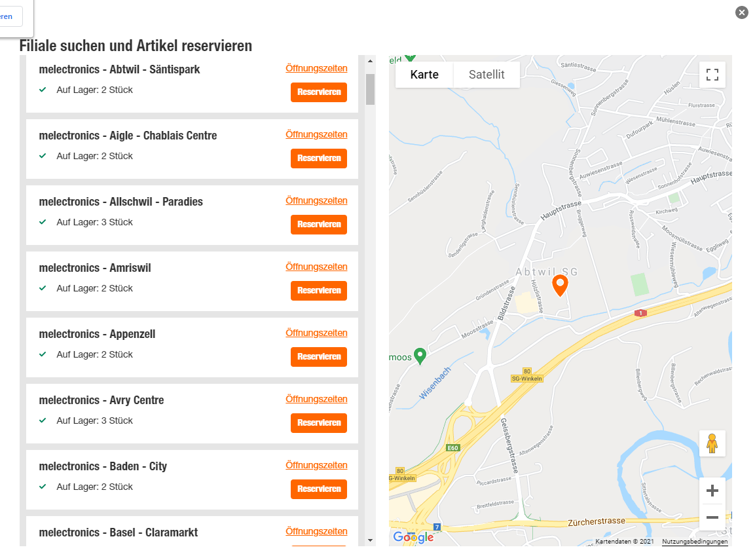View Öffnungszeiten for Amriswil store
The width and height of the screenshot is (755, 560).
click(x=316, y=267)
